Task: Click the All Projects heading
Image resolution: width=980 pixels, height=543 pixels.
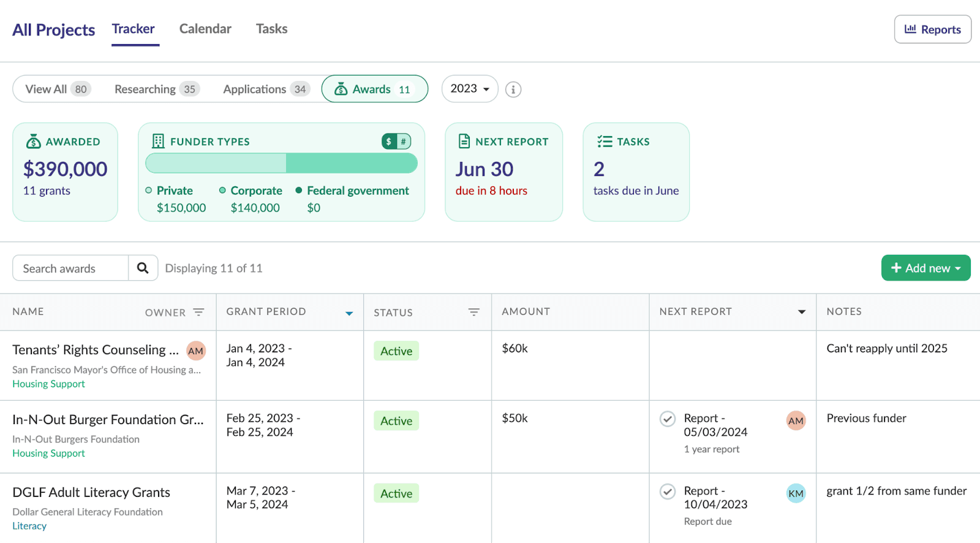Action: coord(54,29)
